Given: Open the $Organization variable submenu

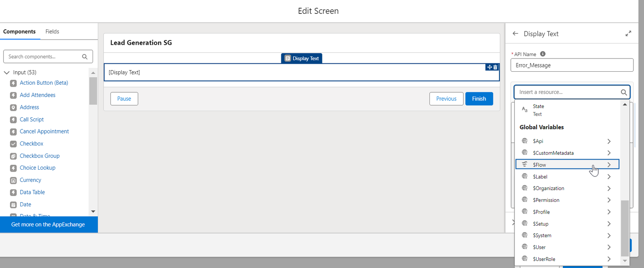Looking at the screenshot, I should 609,188.
